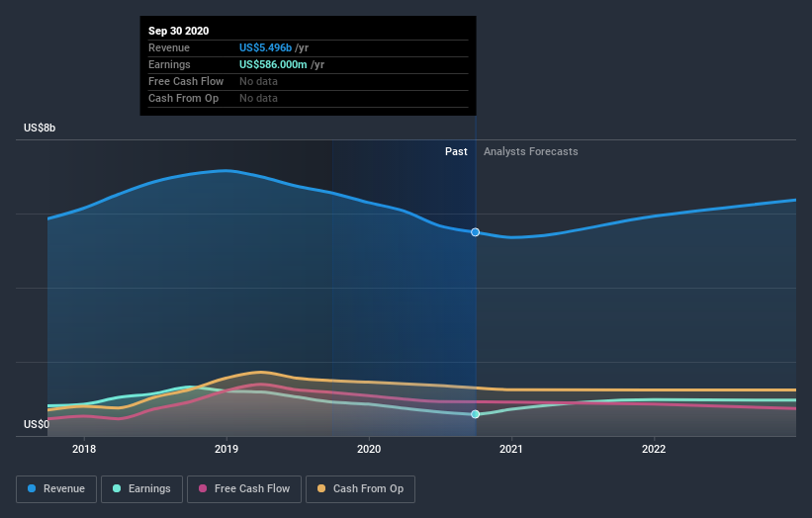
Task: Select the 2021 x-axis label
Action: click(x=511, y=449)
